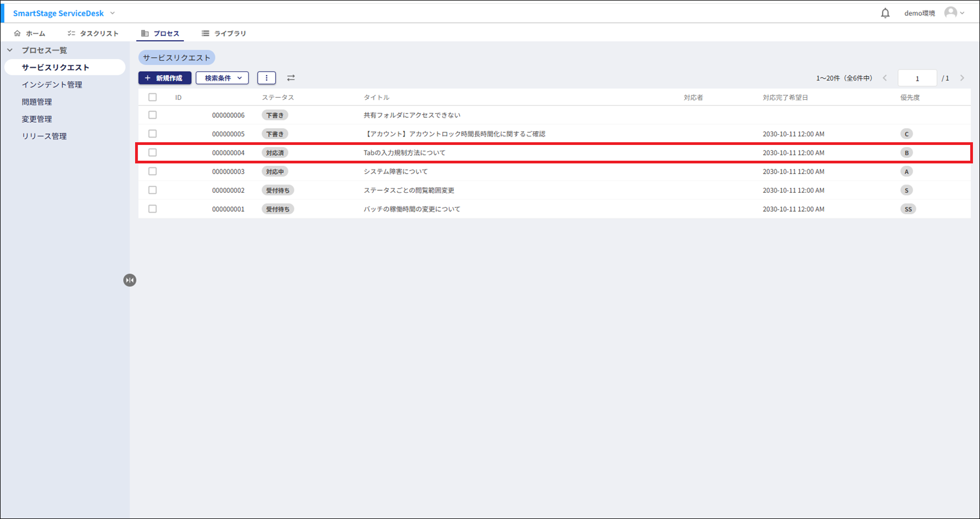Open the three-dot more options menu
Viewport: 980px width, 519px height.
point(266,78)
